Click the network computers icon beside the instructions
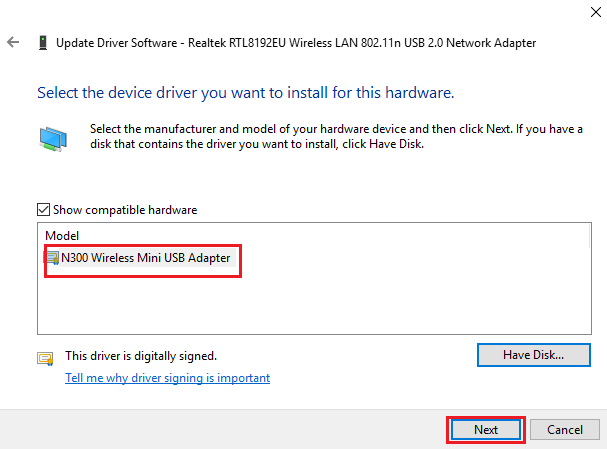 (x=54, y=138)
